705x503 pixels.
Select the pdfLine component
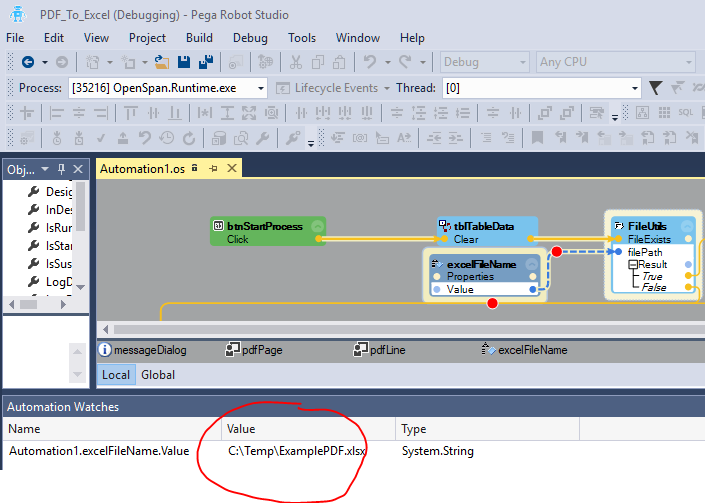coord(379,350)
